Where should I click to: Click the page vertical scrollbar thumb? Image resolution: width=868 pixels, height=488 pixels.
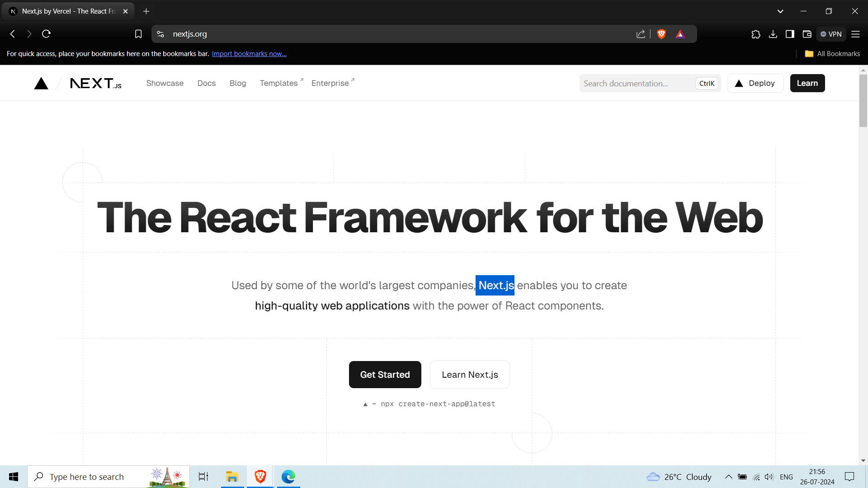[863, 100]
